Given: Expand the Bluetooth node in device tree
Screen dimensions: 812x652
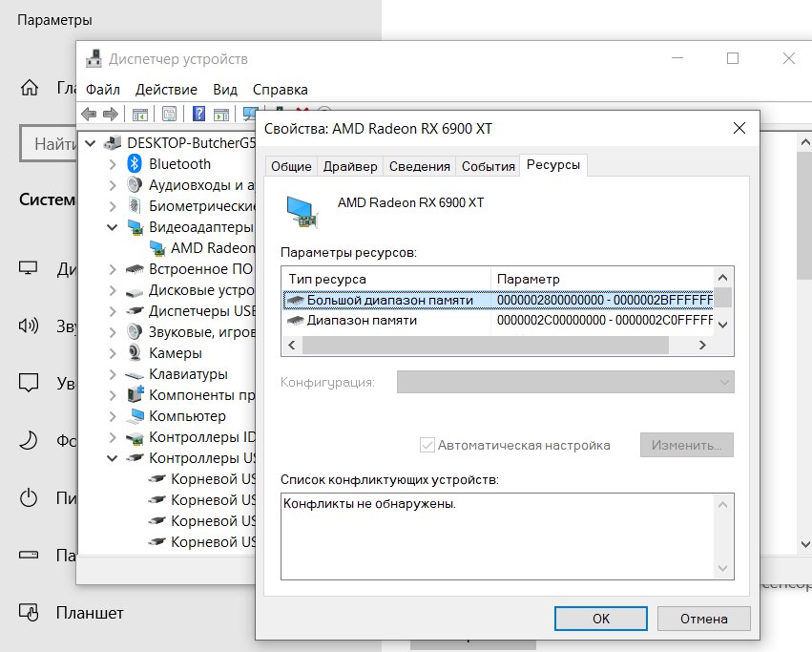Looking at the screenshot, I should [113, 164].
